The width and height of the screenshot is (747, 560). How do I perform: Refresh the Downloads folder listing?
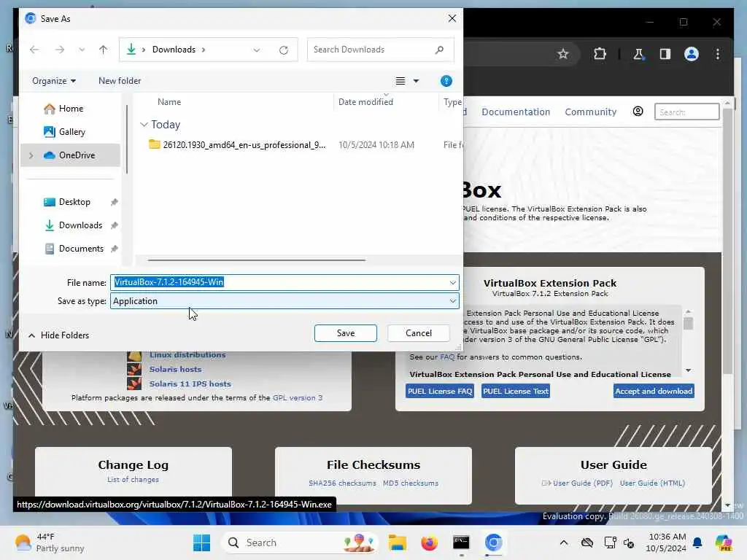[284, 50]
